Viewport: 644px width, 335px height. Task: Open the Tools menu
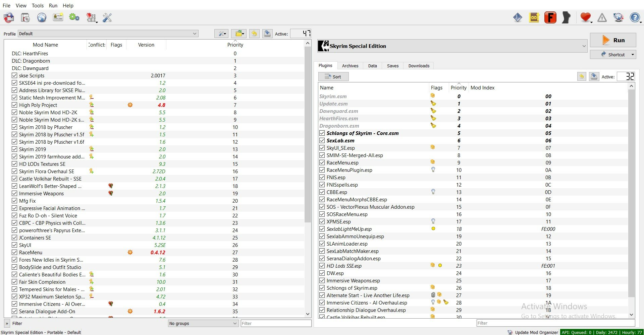(38, 5)
